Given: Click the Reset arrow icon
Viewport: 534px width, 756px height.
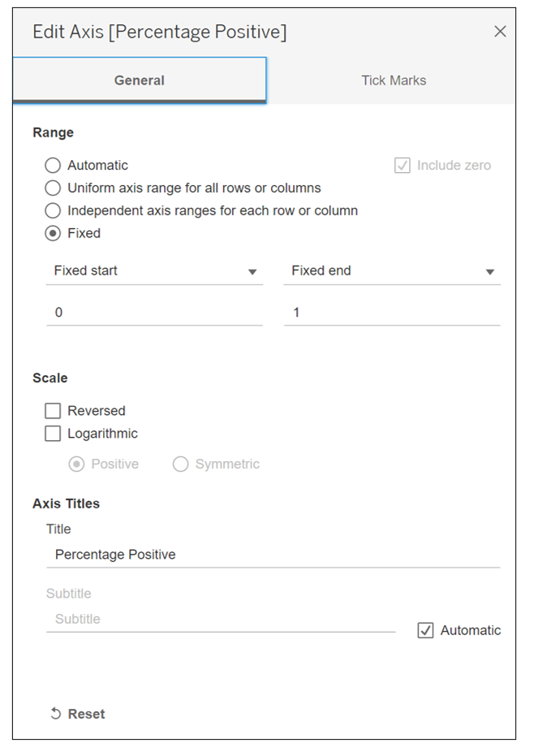Looking at the screenshot, I should point(55,714).
